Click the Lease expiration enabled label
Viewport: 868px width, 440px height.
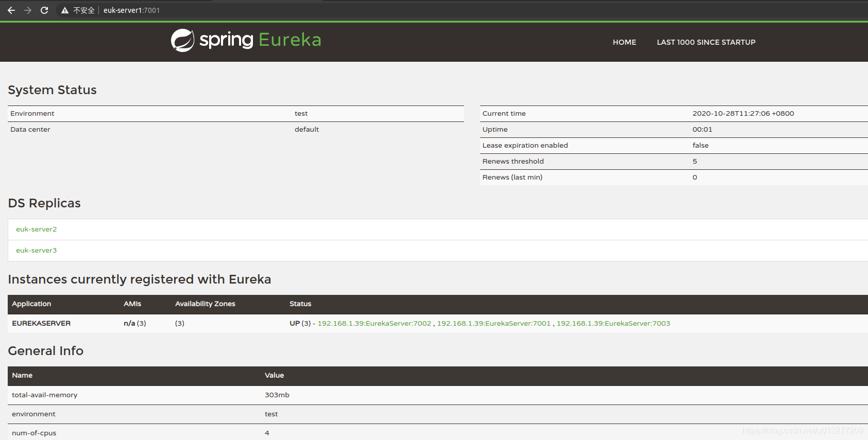click(525, 146)
